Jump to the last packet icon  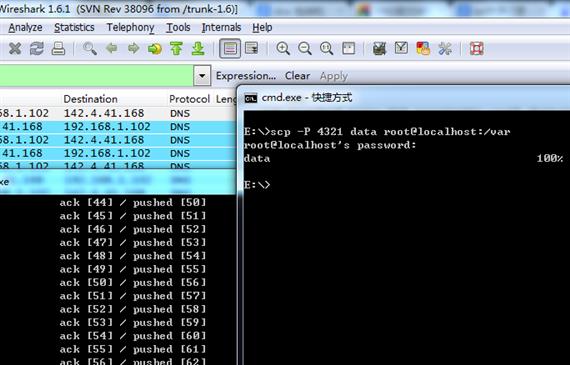(198, 49)
